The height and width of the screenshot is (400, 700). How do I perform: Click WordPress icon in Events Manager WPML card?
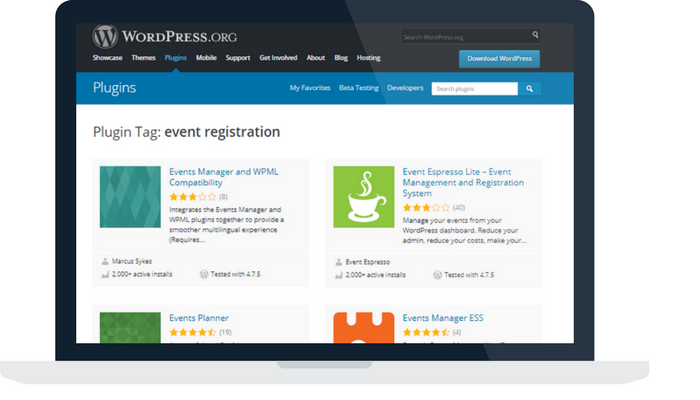pyautogui.click(x=204, y=275)
